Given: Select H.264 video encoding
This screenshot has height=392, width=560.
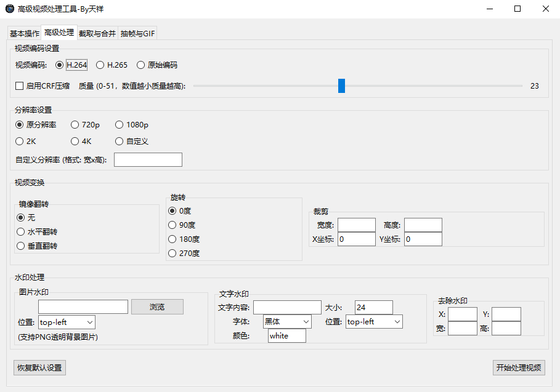Looking at the screenshot, I should pos(71,65).
